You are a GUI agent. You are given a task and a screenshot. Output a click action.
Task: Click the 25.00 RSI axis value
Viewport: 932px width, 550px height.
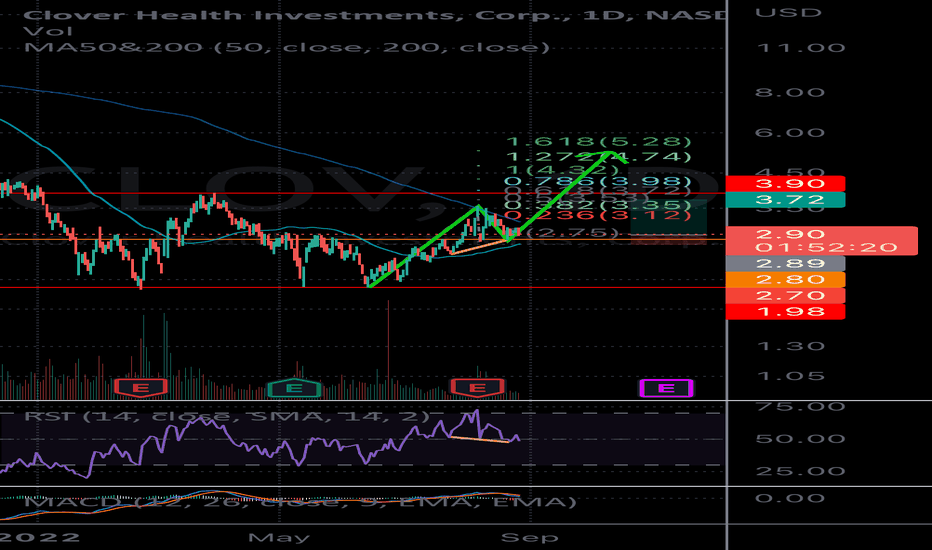pyautogui.click(x=801, y=472)
